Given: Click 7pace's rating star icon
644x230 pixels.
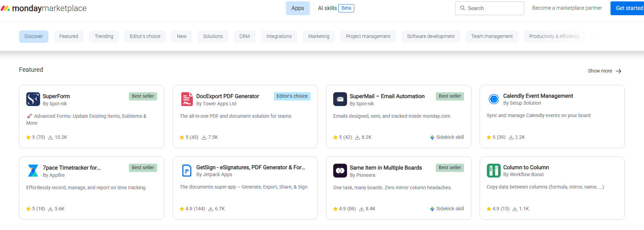Looking at the screenshot, I should (28, 209).
